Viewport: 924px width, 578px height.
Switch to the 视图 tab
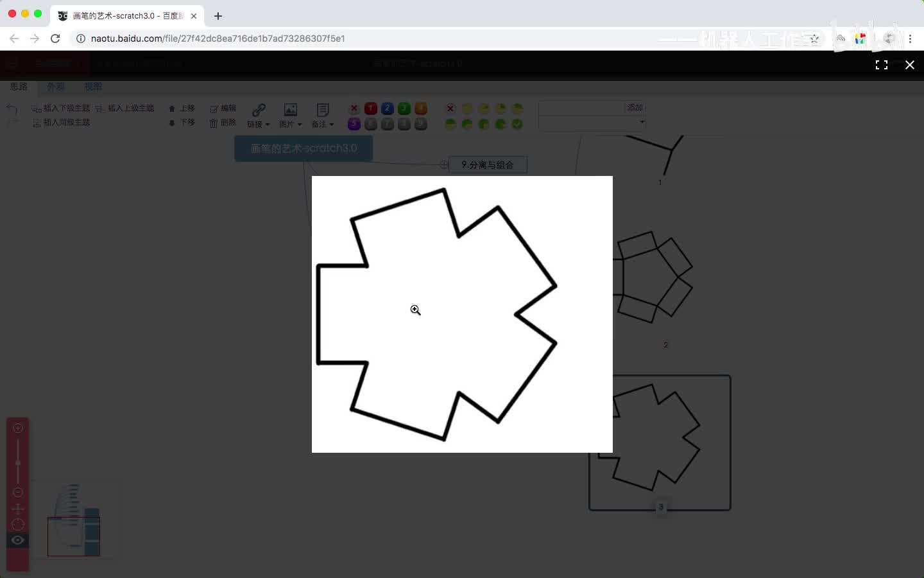pos(93,86)
